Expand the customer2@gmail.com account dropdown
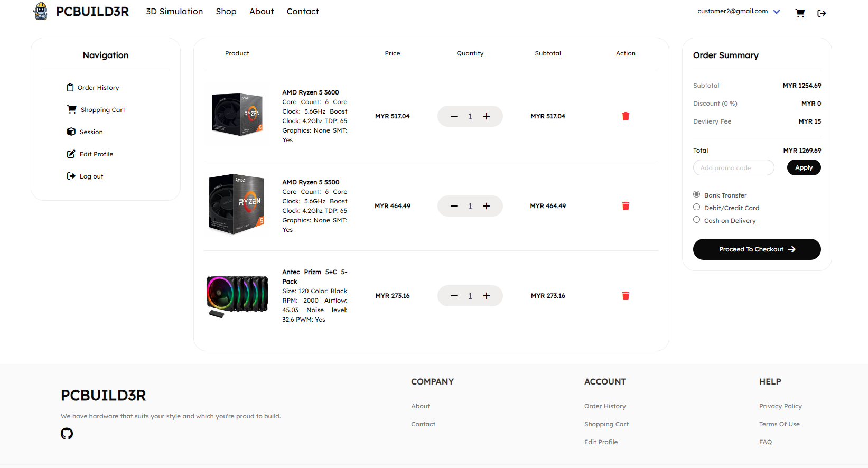The image size is (868, 468). [777, 12]
